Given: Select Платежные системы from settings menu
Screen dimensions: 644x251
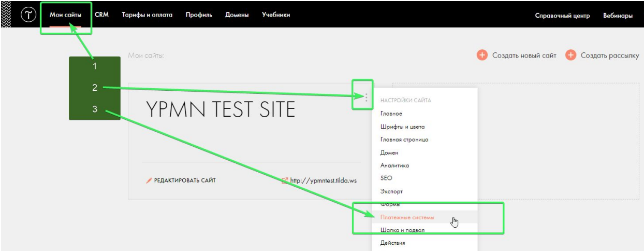Looking at the screenshot, I should 407,217.
